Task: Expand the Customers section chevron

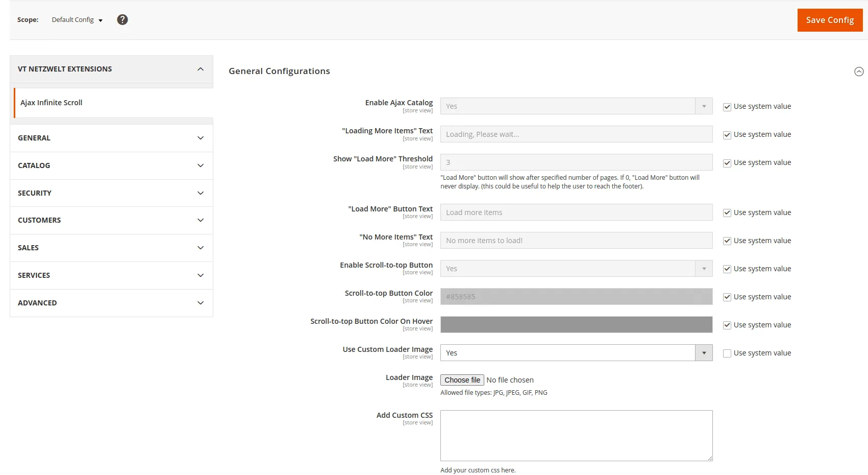Action: click(201, 220)
